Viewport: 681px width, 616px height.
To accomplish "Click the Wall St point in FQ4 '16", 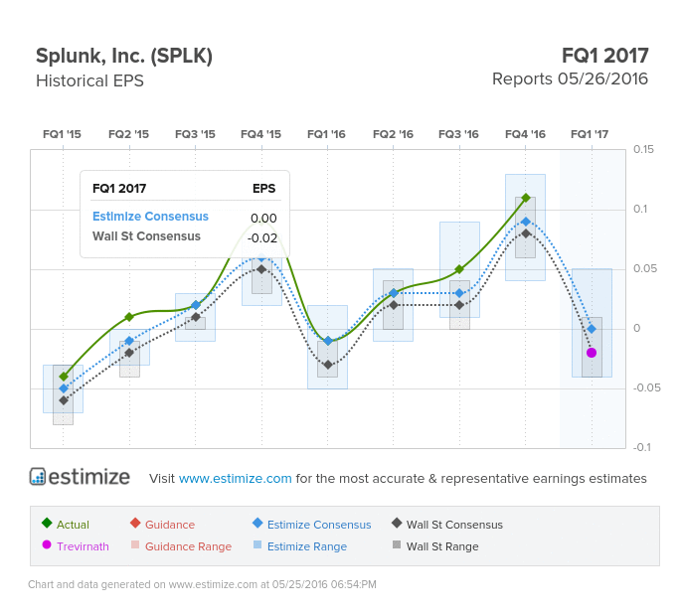I will pos(526,233).
